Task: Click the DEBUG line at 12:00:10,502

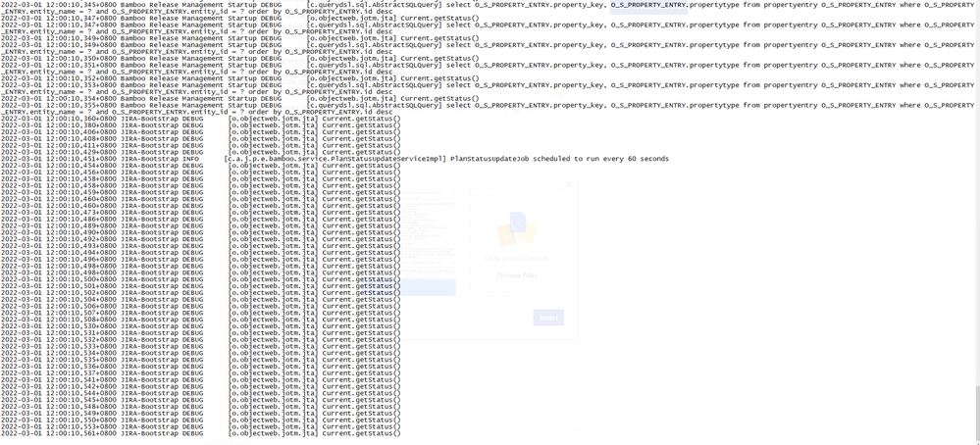Action: click(x=200, y=293)
